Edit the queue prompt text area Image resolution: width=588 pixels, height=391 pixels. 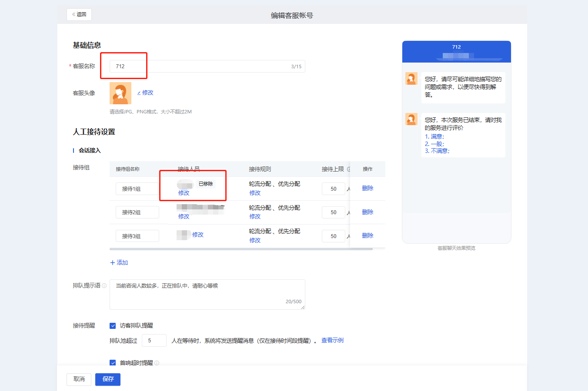207,295
